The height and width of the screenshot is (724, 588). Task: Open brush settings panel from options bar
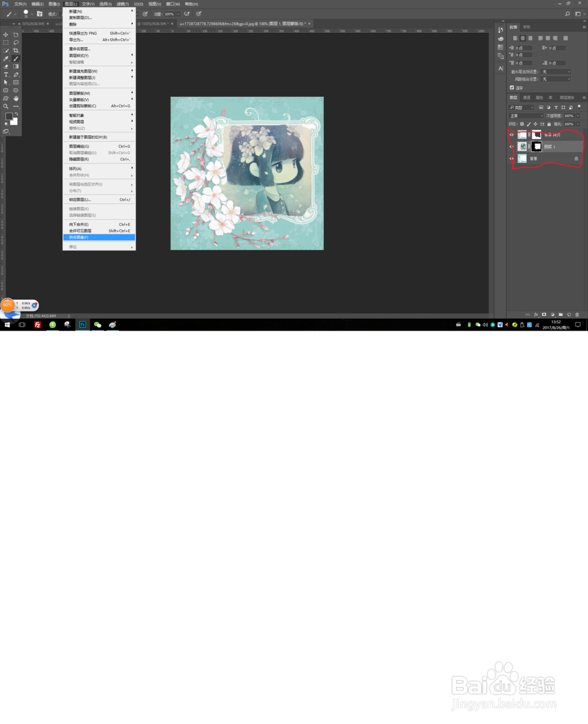[x=39, y=14]
